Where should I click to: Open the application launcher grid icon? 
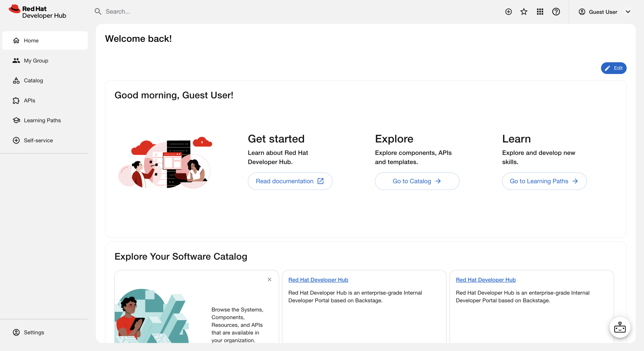pos(540,12)
